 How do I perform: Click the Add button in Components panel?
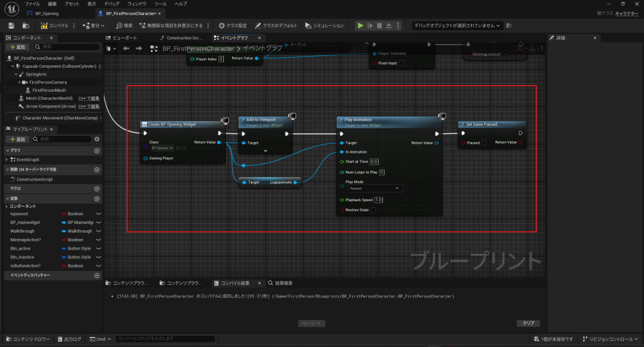point(18,47)
